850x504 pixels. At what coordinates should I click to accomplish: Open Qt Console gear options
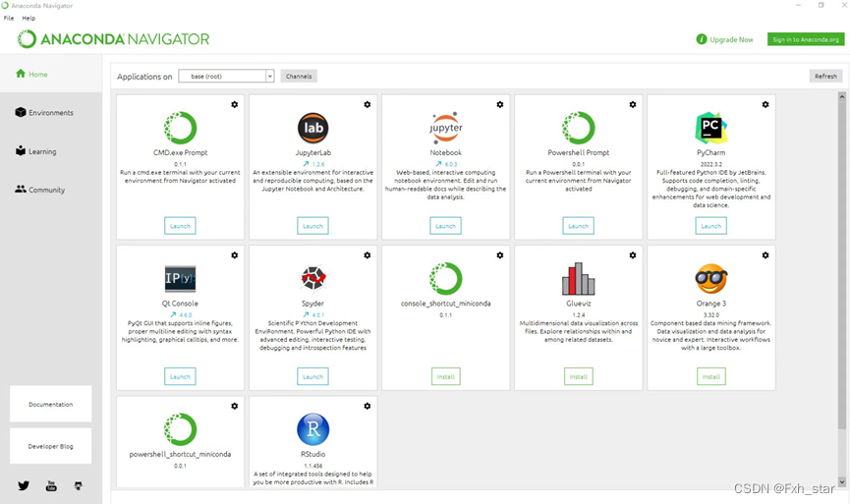point(234,254)
